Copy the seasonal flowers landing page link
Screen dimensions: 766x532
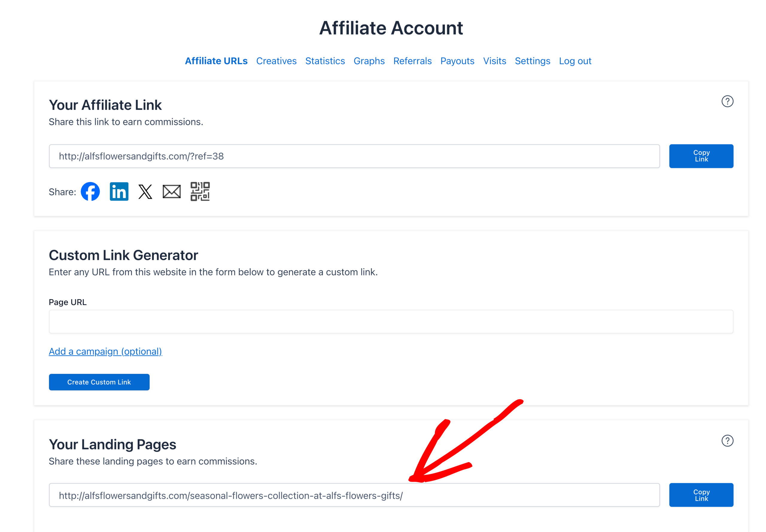pyautogui.click(x=701, y=495)
